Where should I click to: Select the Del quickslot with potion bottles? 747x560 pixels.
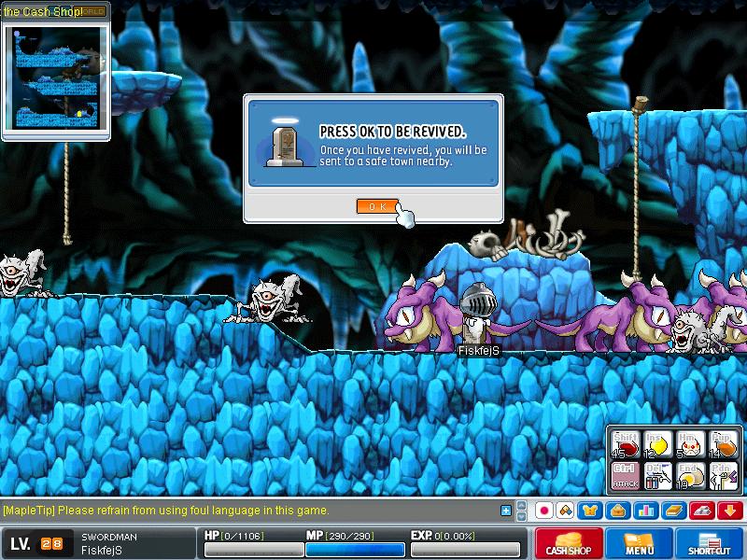click(x=658, y=476)
